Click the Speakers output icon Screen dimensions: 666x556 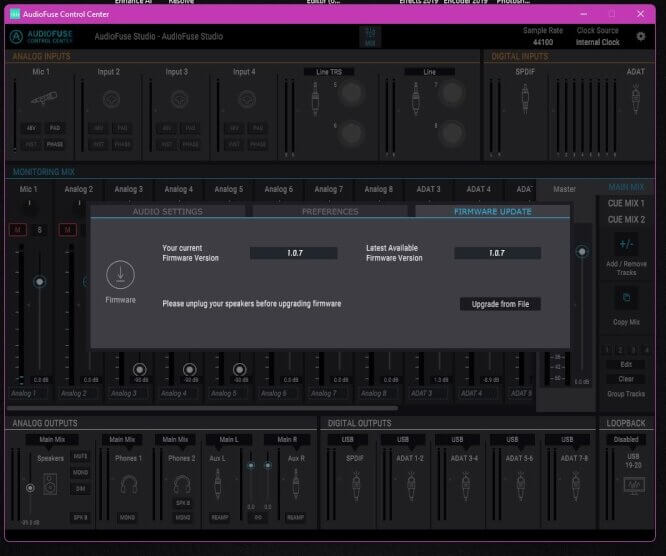(50, 484)
